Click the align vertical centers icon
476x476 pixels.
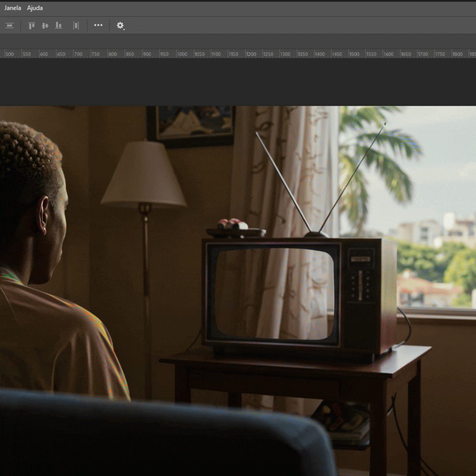coord(45,26)
